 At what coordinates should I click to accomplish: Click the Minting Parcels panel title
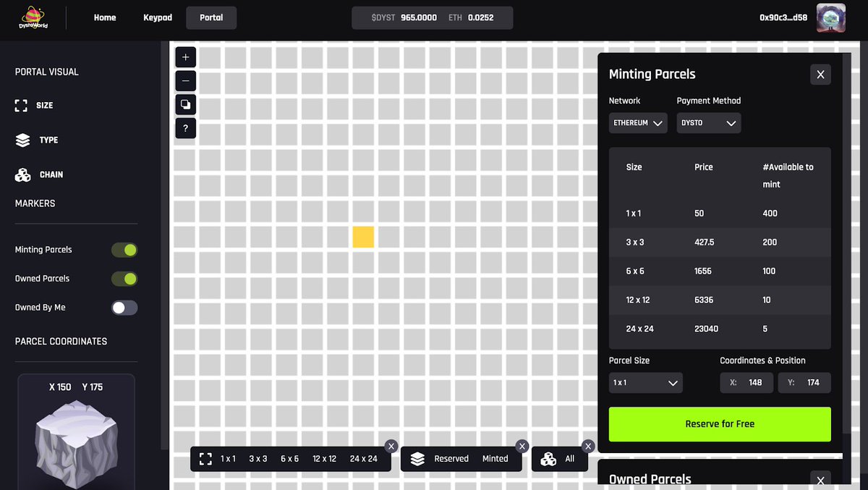(652, 75)
